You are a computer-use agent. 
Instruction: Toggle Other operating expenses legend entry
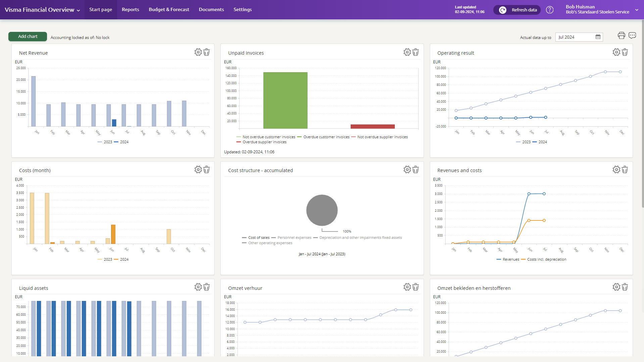pyautogui.click(x=267, y=243)
